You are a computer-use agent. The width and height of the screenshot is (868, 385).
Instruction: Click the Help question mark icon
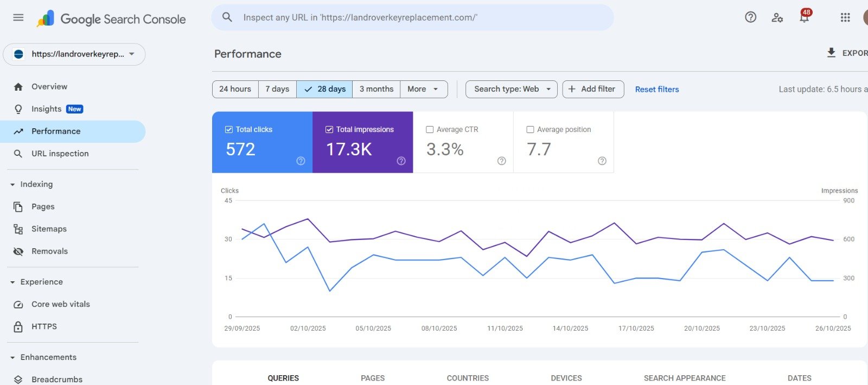click(750, 17)
